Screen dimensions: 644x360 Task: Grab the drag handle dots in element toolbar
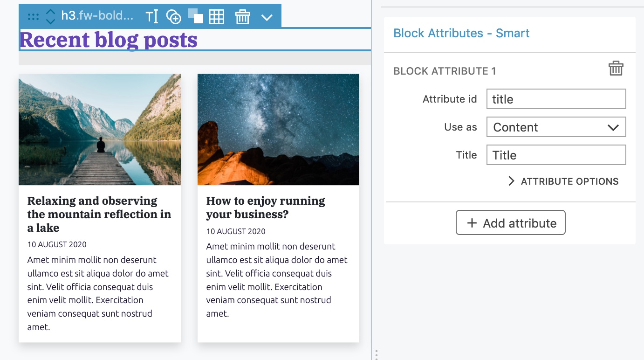(33, 17)
